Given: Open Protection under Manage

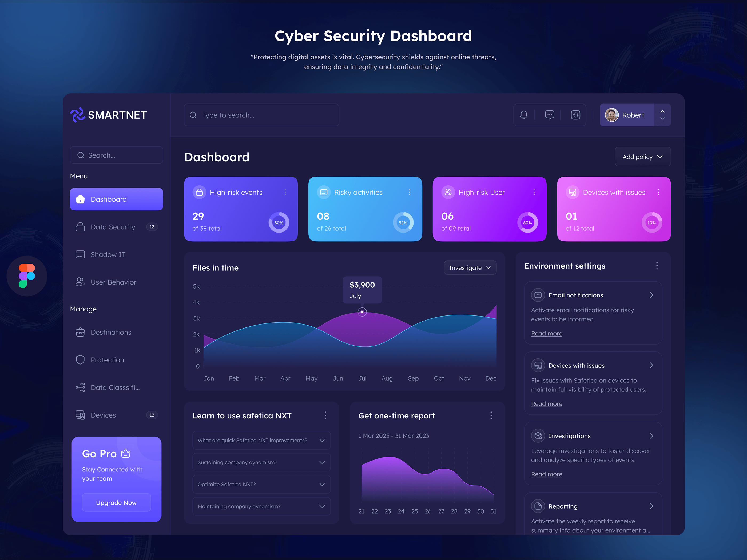Looking at the screenshot, I should click(117, 360).
